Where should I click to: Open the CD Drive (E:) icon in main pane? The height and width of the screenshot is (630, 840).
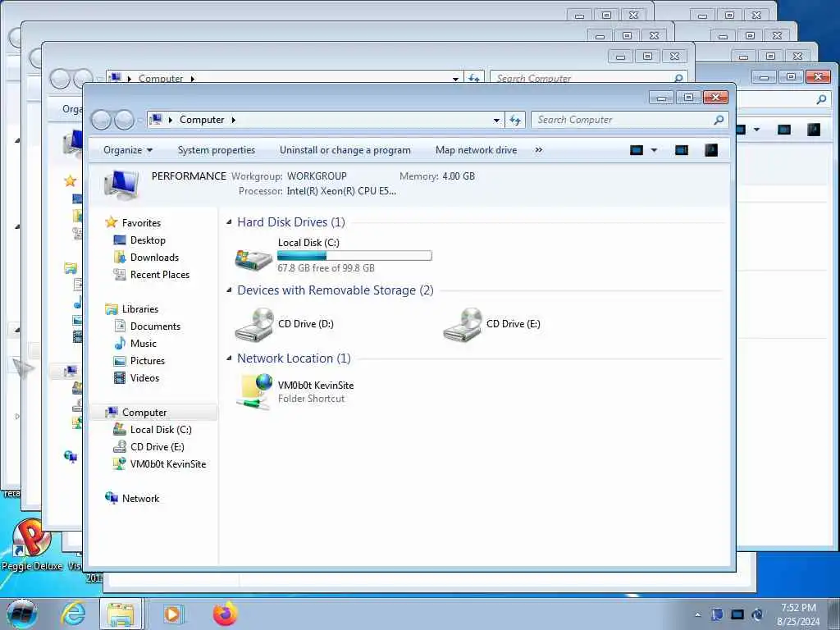[463, 325]
